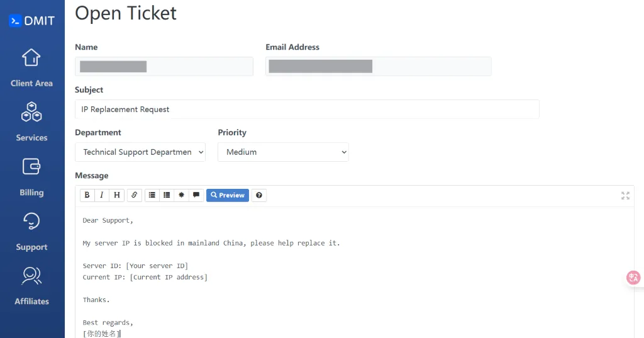Click the Preview button
Image resolution: width=644 pixels, height=338 pixels.
coord(228,195)
